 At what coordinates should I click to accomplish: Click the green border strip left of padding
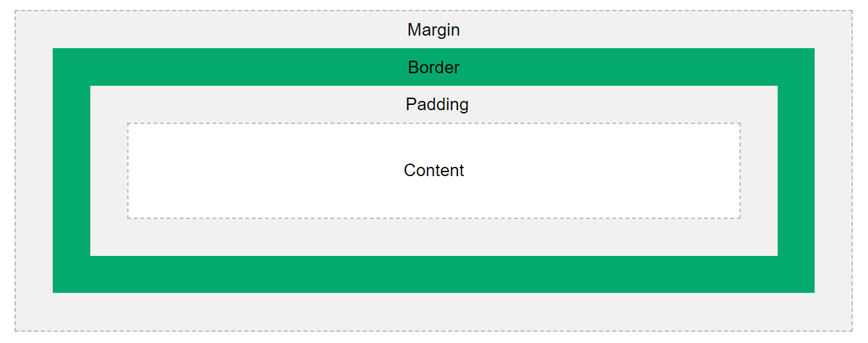(71, 170)
